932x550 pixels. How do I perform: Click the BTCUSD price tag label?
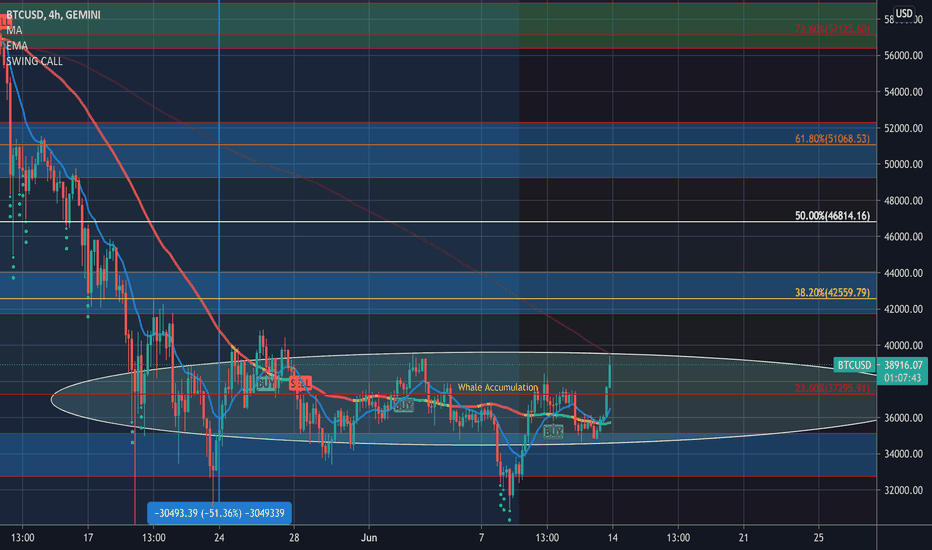[854, 365]
